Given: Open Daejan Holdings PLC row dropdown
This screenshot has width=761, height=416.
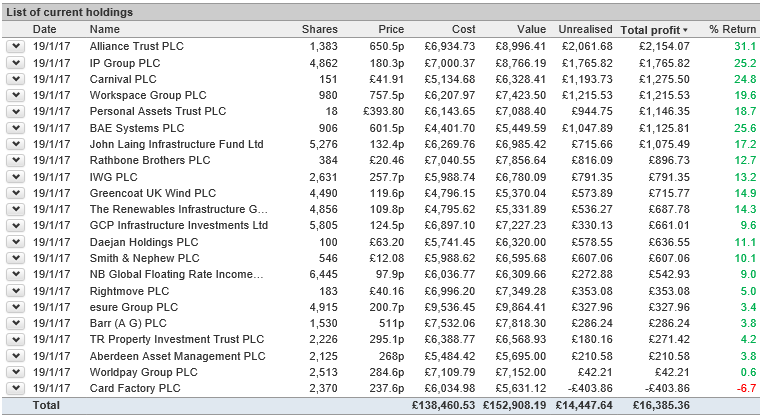Looking at the screenshot, I should (16, 242).
